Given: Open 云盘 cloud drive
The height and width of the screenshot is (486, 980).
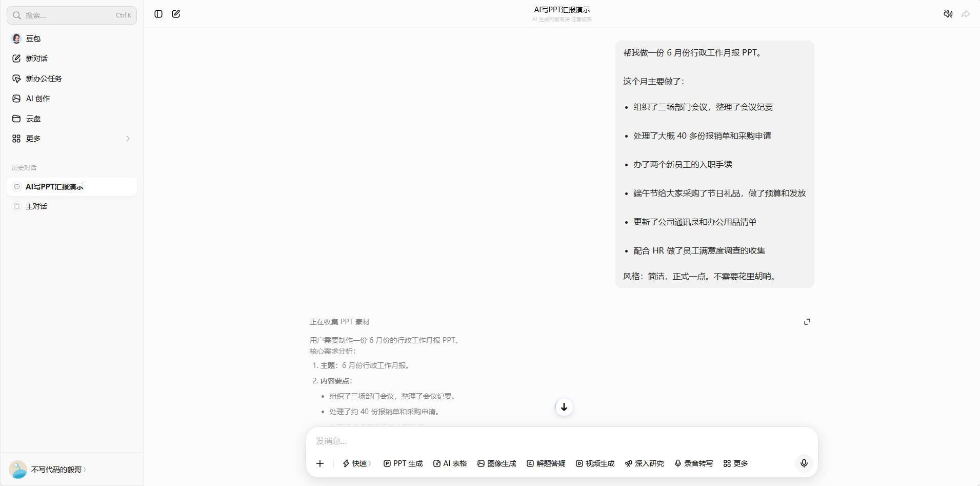Looking at the screenshot, I should point(72,119).
